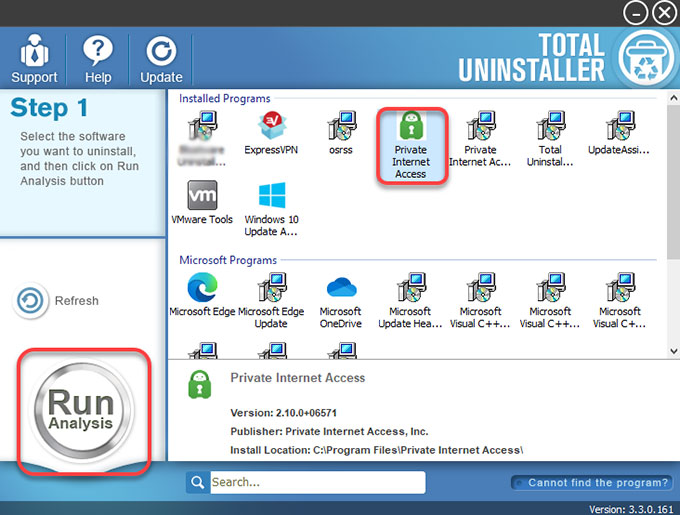680x515 pixels.
Task: Select the VMware Tools icon
Action: (x=202, y=195)
